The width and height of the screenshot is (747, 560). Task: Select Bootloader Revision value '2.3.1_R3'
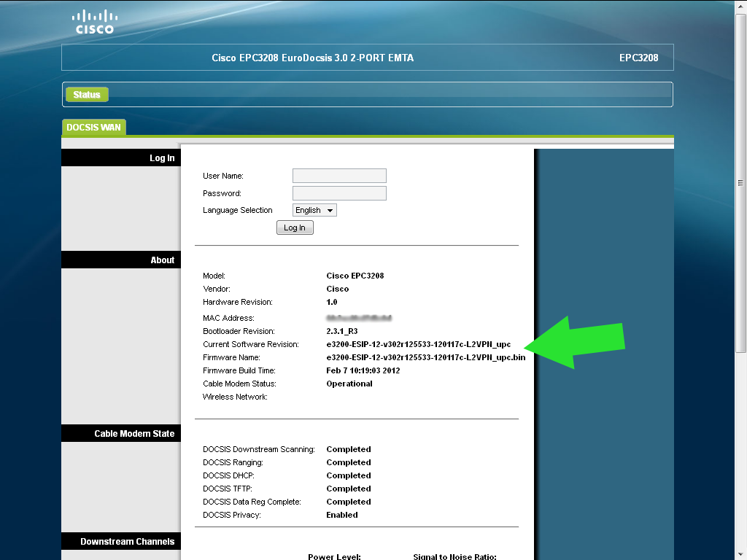coord(342,332)
